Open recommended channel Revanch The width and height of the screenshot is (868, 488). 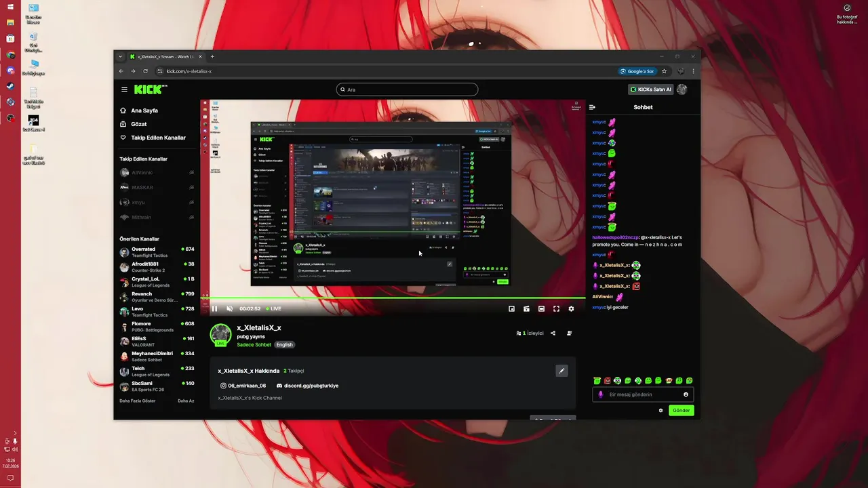pyautogui.click(x=157, y=297)
